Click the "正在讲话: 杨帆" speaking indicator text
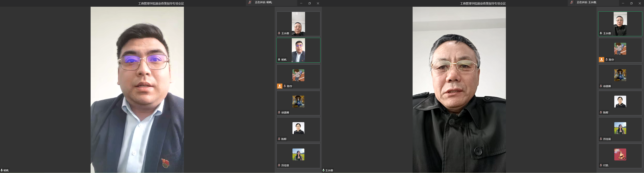The width and height of the screenshot is (644, 173). click(263, 2)
